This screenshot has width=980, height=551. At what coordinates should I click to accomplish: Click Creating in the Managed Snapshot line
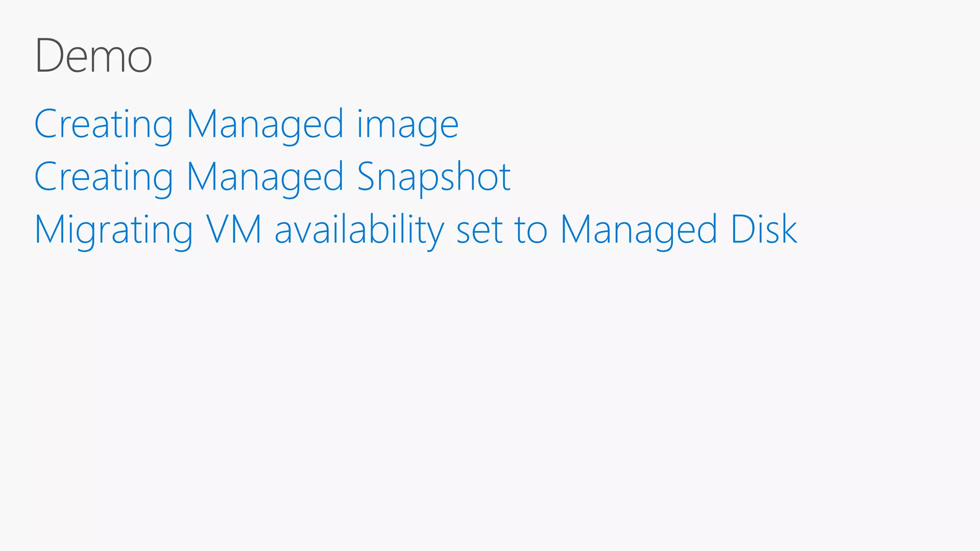pos(104,178)
